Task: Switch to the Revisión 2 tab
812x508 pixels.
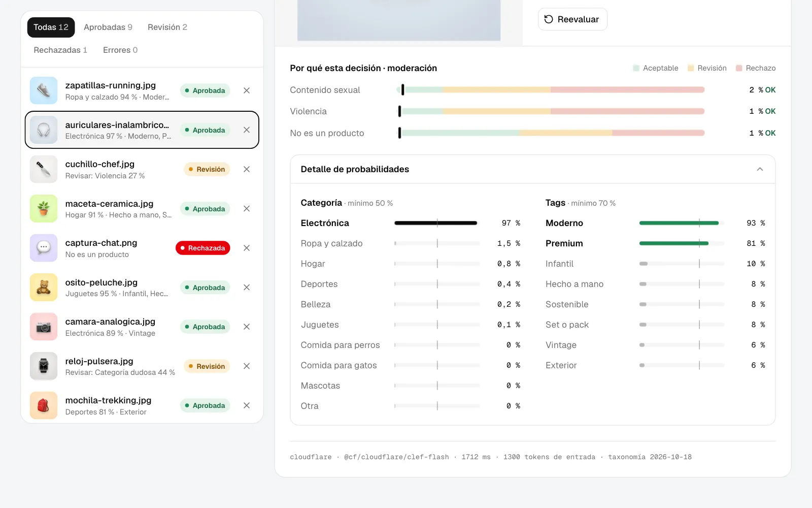Action: [167, 27]
